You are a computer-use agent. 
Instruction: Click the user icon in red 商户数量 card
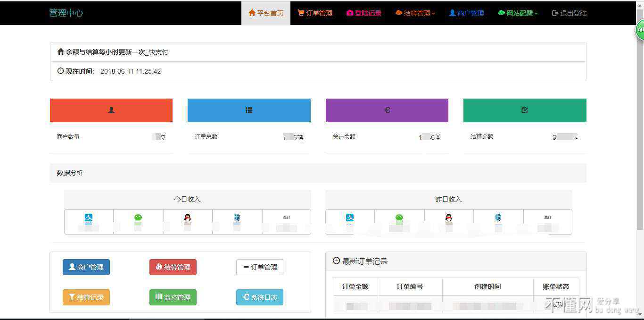(x=111, y=110)
